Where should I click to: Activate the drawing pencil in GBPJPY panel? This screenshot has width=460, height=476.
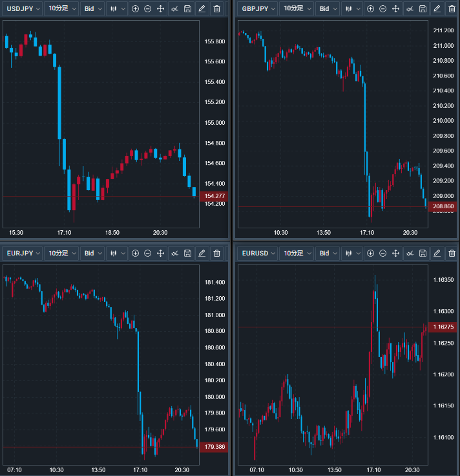pos(437,9)
